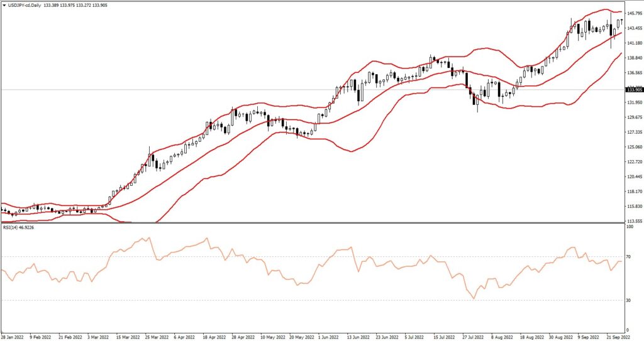Click the RSI 30 level label
Screen dimensions: 644x341
[629, 300]
